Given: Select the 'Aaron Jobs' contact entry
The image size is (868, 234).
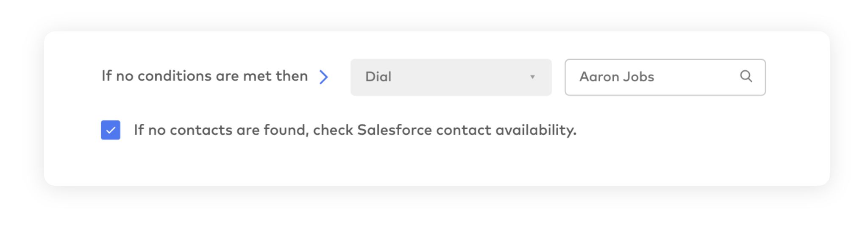Looking at the screenshot, I should [617, 77].
